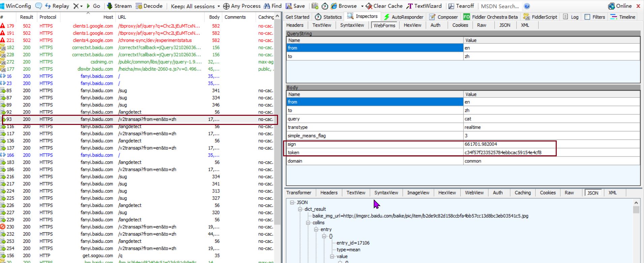Viewport: 644px width, 263px height.
Task: Select request WebForms inspector tab
Action: 384,25
